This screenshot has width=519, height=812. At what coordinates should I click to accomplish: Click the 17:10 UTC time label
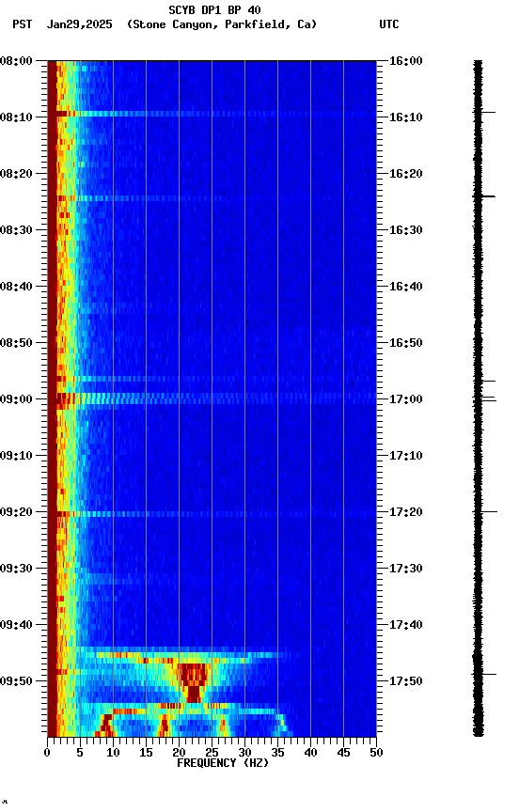pos(405,456)
